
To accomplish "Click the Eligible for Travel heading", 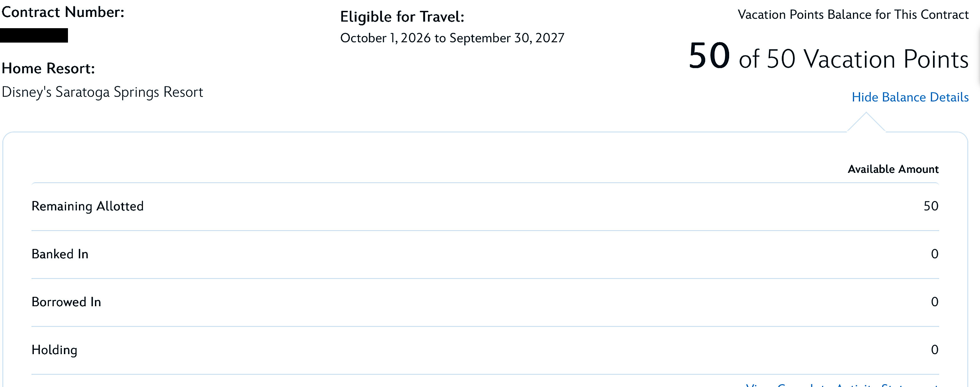I will [402, 17].
